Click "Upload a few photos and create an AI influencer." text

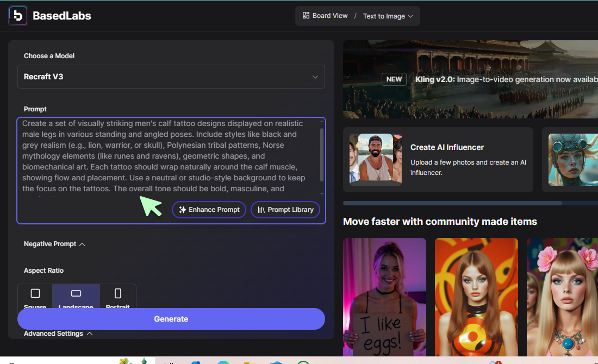point(468,167)
